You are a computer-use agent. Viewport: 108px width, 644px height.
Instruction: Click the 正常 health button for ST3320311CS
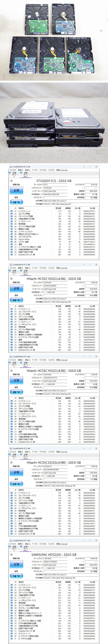(16, 191)
